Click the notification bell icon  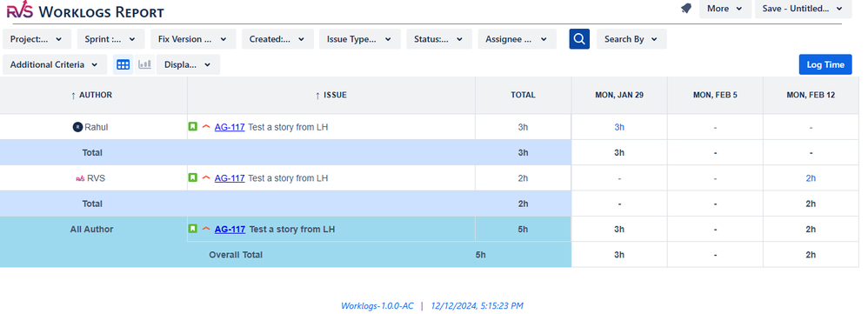pyautogui.click(x=686, y=9)
